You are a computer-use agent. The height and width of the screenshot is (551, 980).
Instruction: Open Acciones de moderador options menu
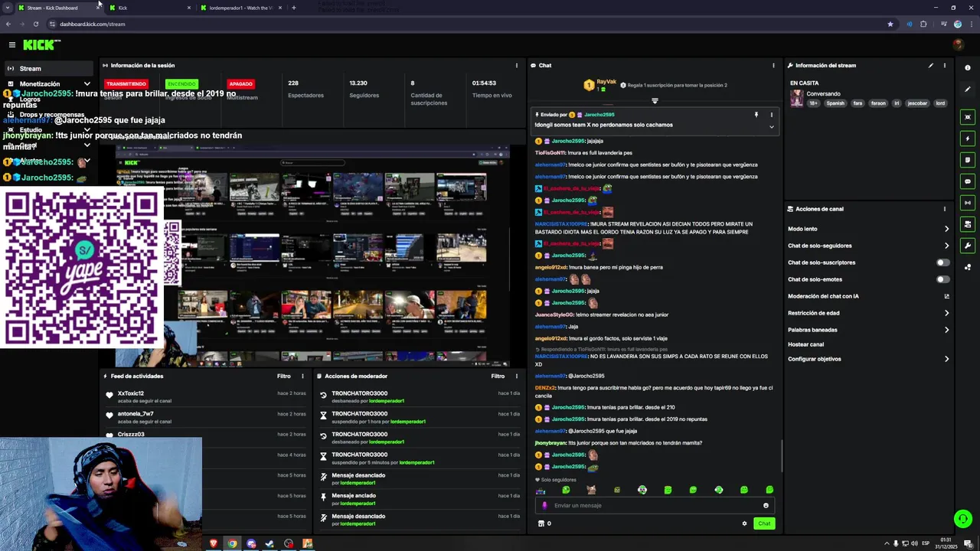click(517, 377)
